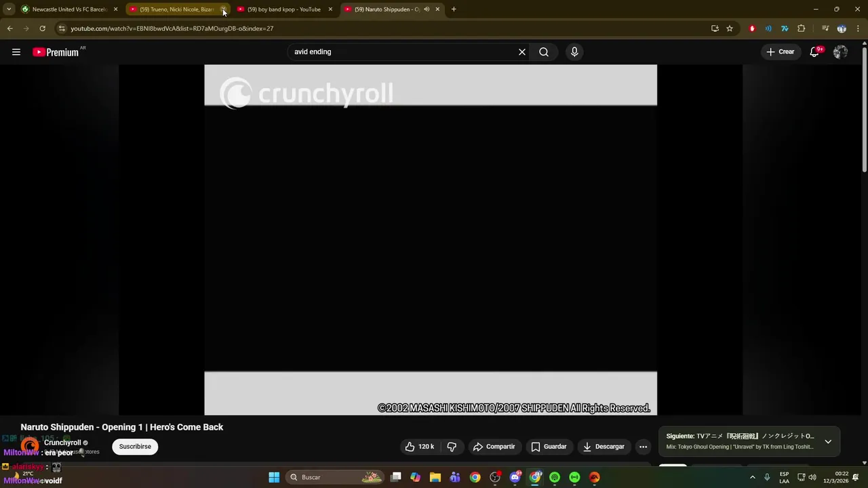
Task: Open the blue sound-wave extension
Action: point(768,28)
